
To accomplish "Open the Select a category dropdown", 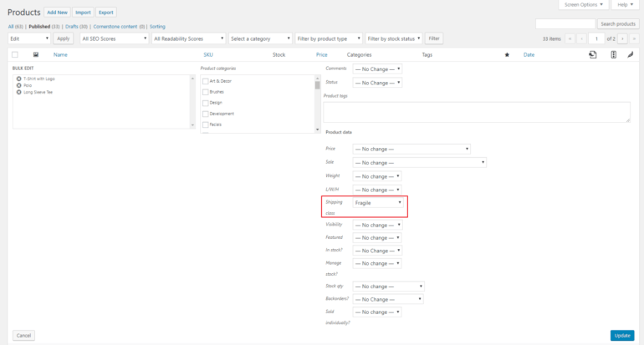I will pyautogui.click(x=260, y=38).
